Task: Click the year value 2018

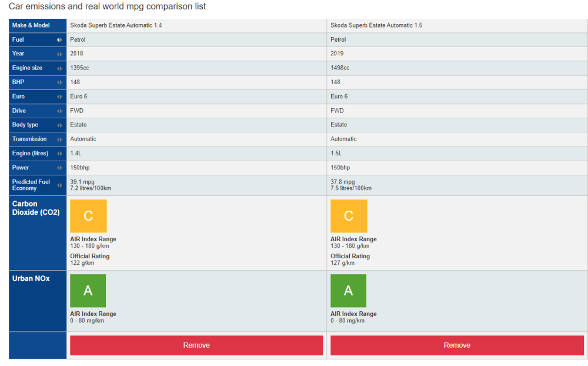Action: (76, 54)
